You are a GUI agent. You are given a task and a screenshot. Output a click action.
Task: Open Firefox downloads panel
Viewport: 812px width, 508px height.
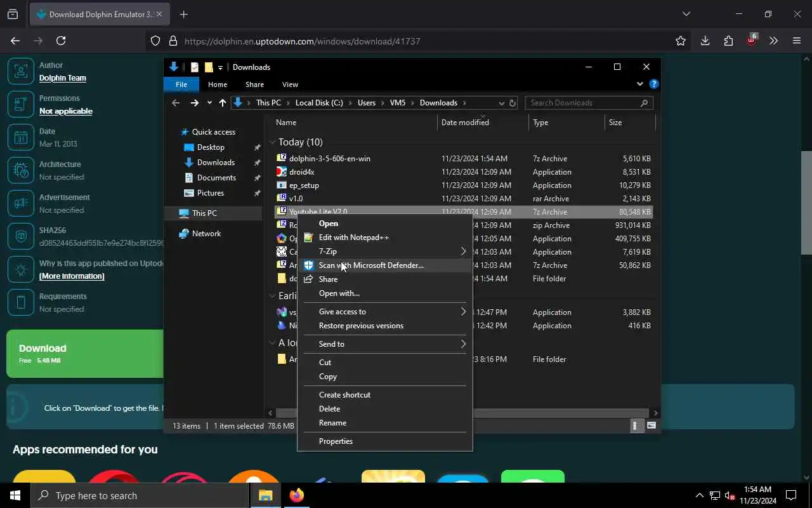click(705, 41)
